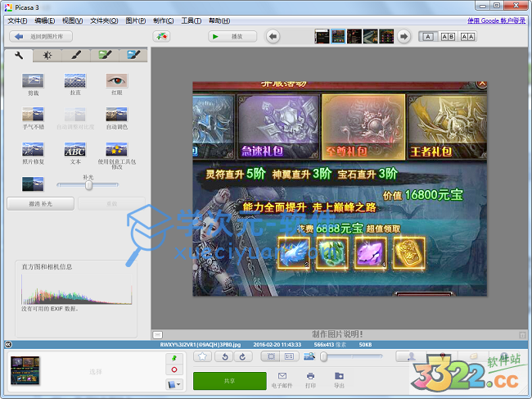Select the first filmstrip thumbnail

click(x=322, y=36)
